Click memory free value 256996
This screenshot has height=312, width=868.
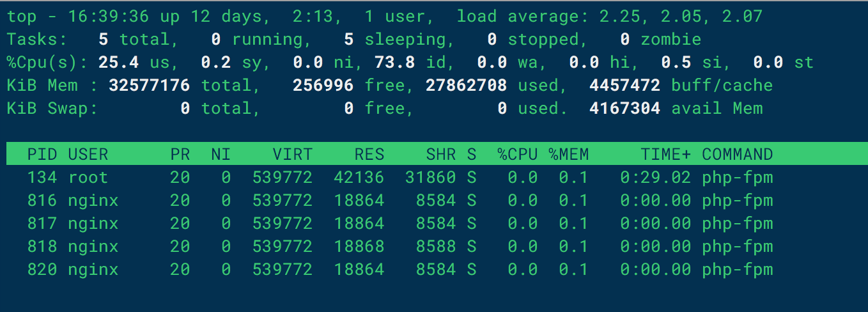[323, 85]
